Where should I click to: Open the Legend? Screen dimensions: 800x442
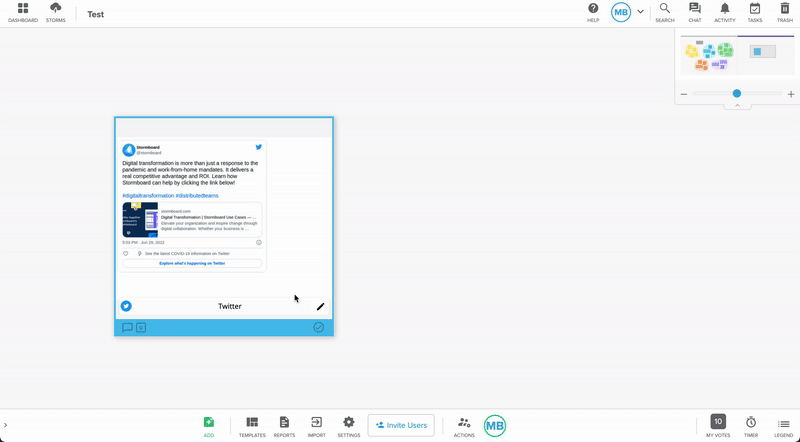point(783,427)
